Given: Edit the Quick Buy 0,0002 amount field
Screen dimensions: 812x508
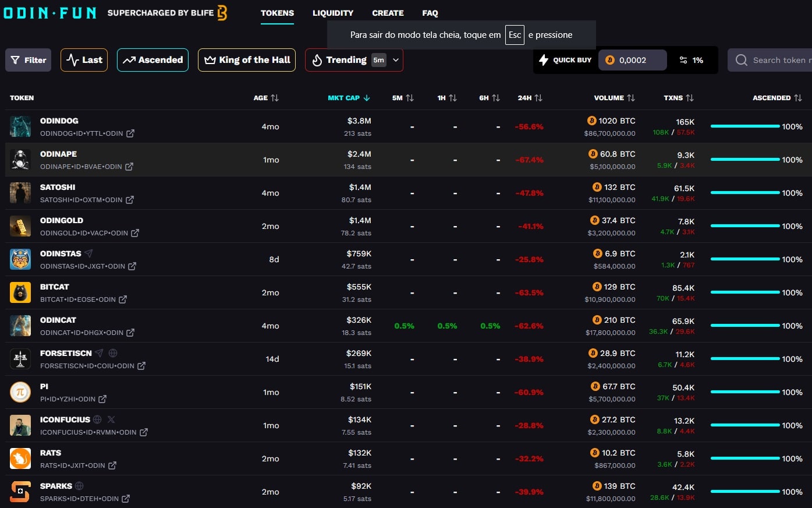Looking at the screenshot, I should point(633,60).
